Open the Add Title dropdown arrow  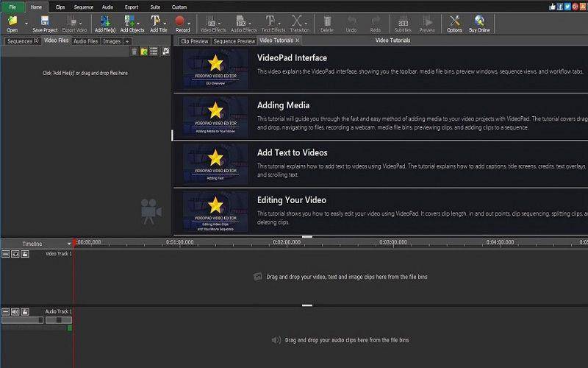point(165,24)
